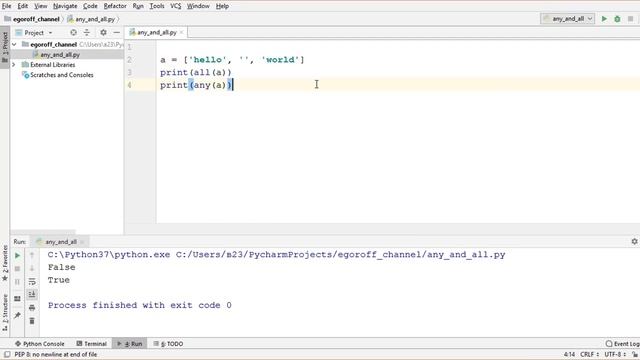Stop the process in the Run panel
This screenshot has height=360, width=640.
pyautogui.click(x=17, y=269)
